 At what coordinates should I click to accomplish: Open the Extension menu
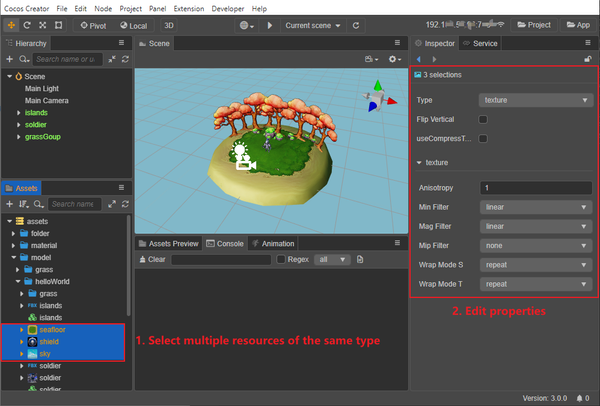(189, 8)
